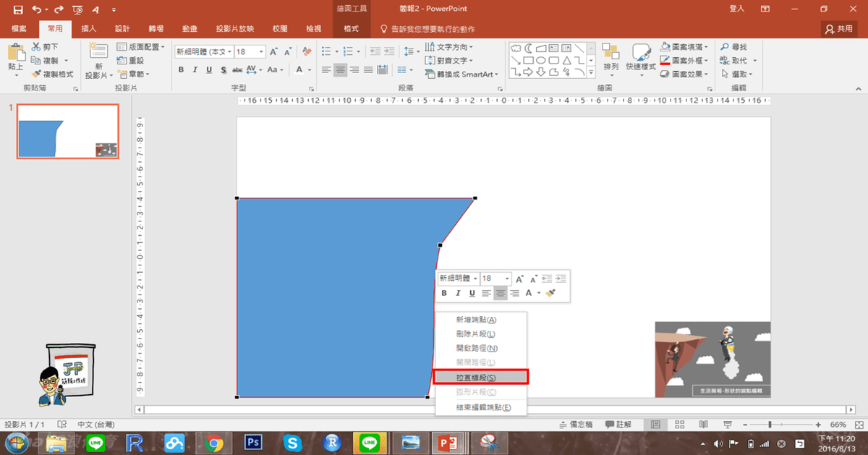The width and height of the screenshot is (868, 455).
Task: Decrease font size with the ribbon A▼ icon
Action: coord(287,52)
